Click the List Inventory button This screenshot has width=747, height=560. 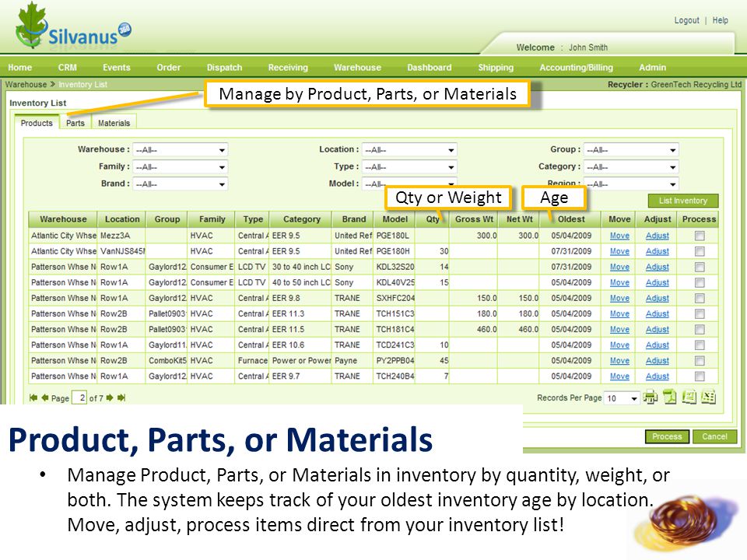(x=682, y=201)
